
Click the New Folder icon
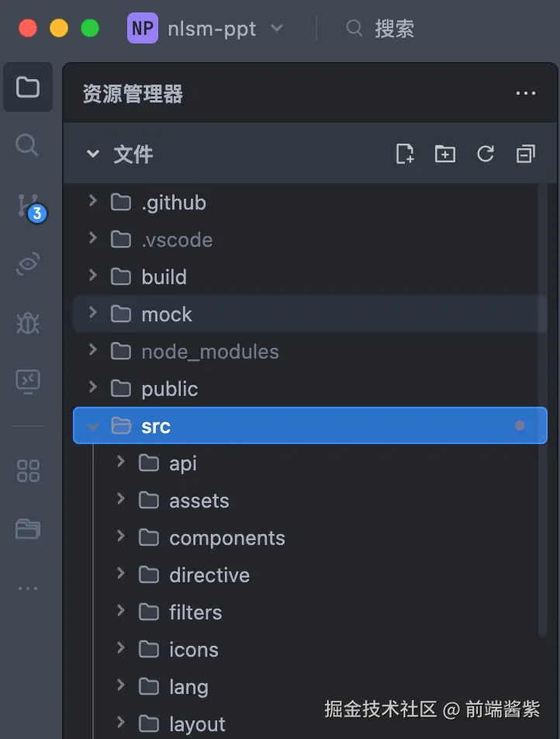[444, 154]
